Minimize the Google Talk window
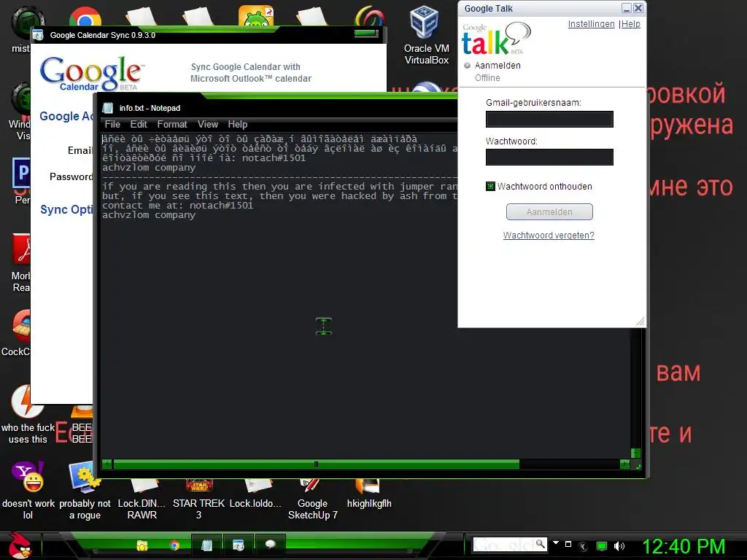 pyautogui.click(x=627, y=8)
